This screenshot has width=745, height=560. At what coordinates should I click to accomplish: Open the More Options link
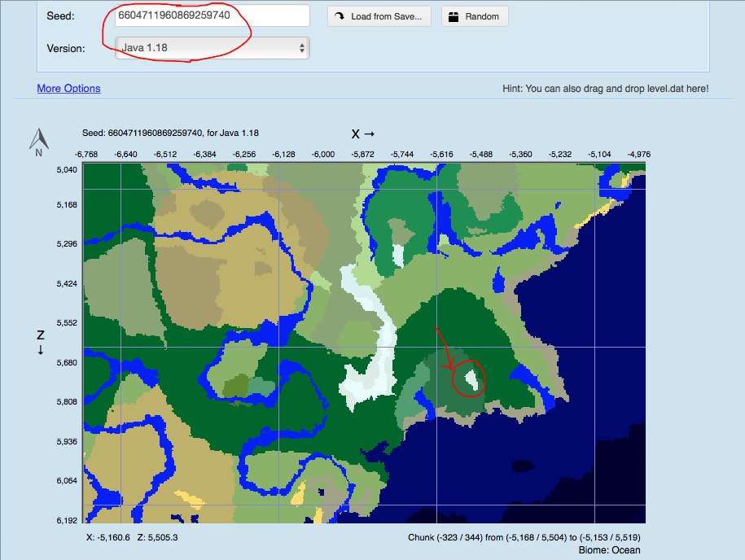[69, 89]
